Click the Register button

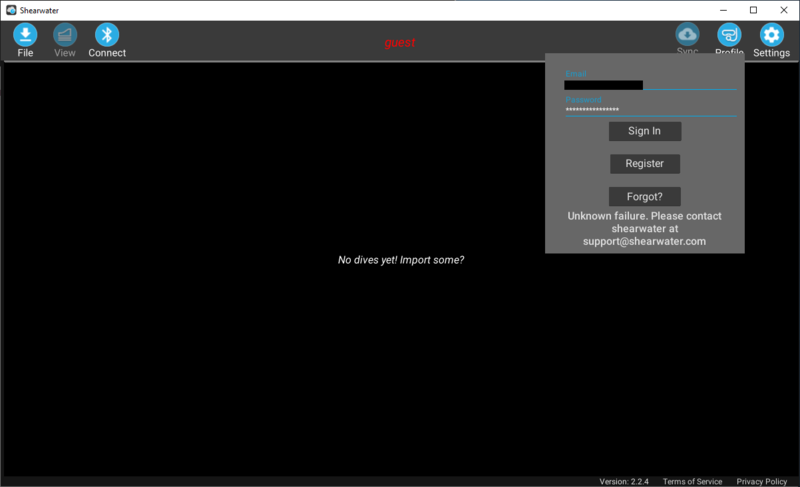point(645,164)
